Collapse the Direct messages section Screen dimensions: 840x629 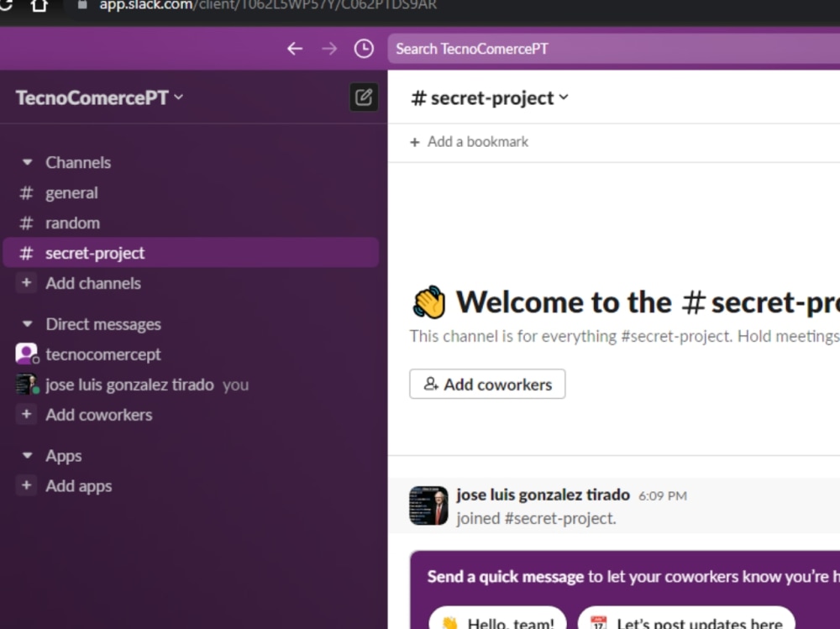[28, 323]
